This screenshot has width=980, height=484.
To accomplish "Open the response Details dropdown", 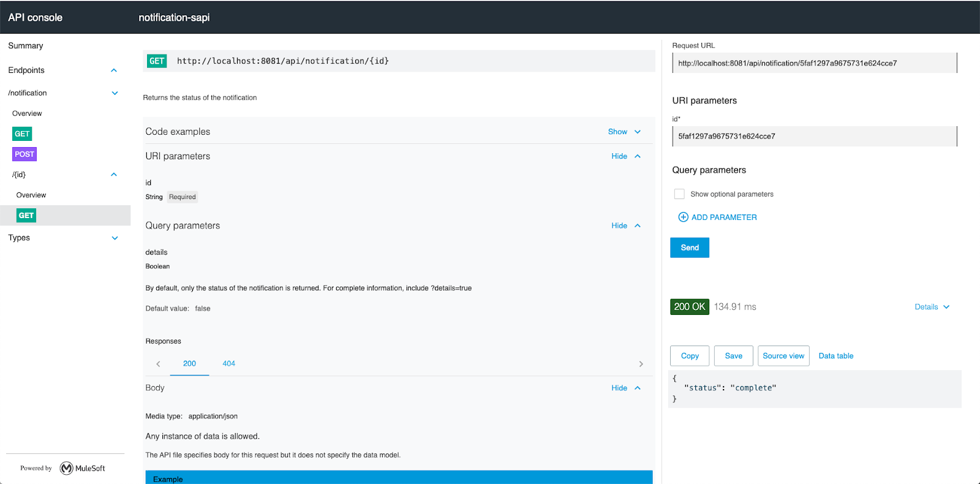I will (x=932, y=307).
